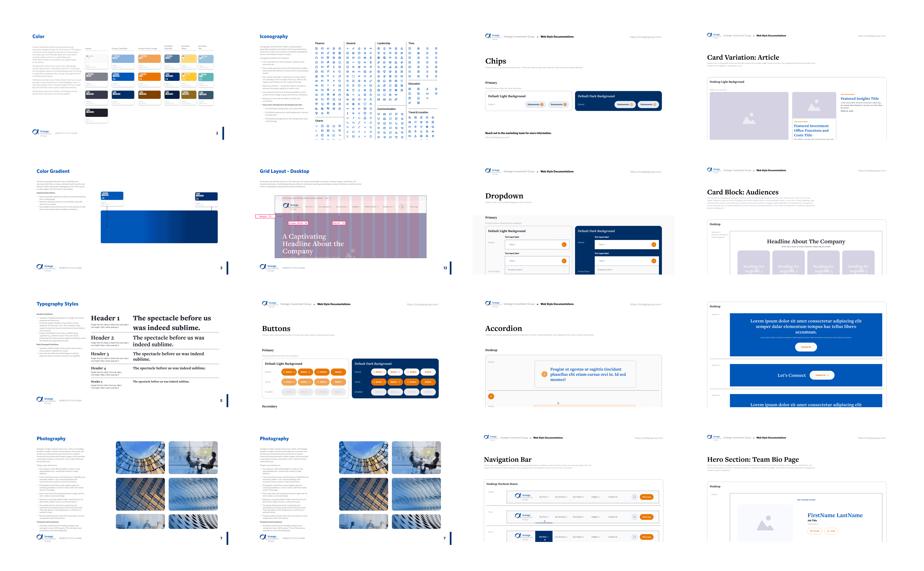Click the accordion orange plus icon
The image size is (924, 571).
544,374
